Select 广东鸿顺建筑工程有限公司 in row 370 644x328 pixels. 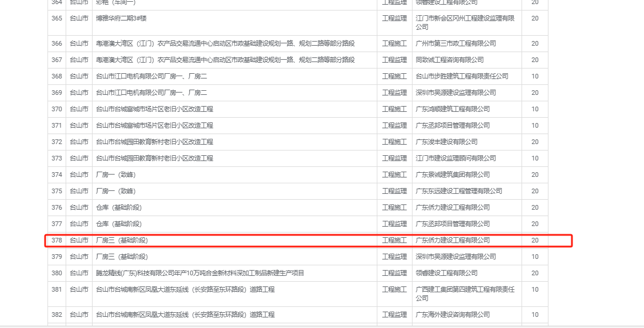pos(452,109)
